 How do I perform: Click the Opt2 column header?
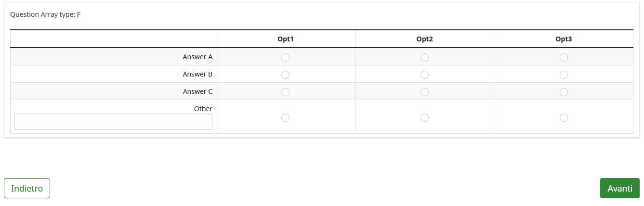(x=424, y=39)
